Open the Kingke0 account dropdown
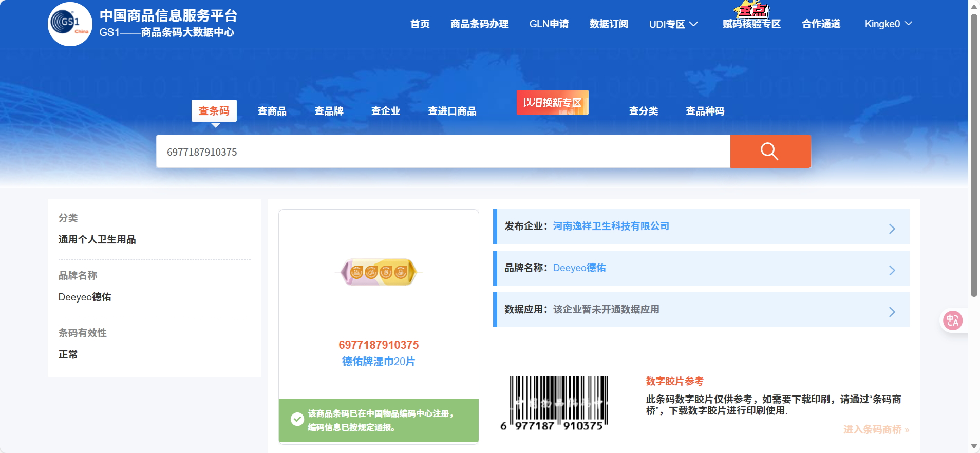The image size is (980, 453). (888, 24)
